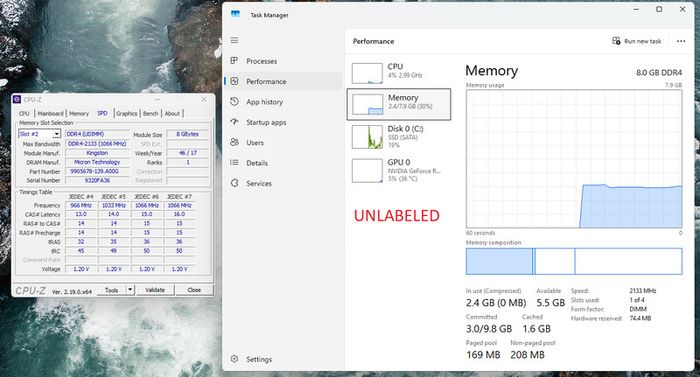Click the JEDEC #5 frequency 1033 MHz cell
The image size is (700, 377).
pos(114,205)
